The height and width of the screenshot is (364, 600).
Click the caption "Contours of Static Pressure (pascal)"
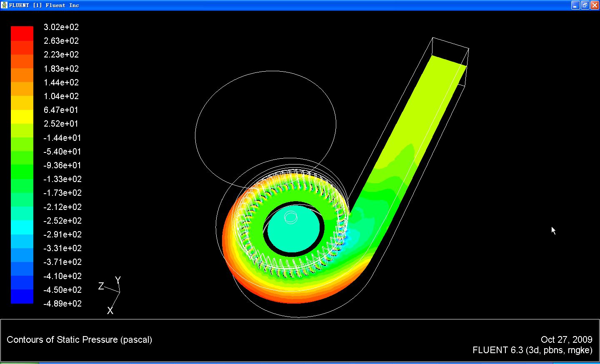(x=80, y=340)
